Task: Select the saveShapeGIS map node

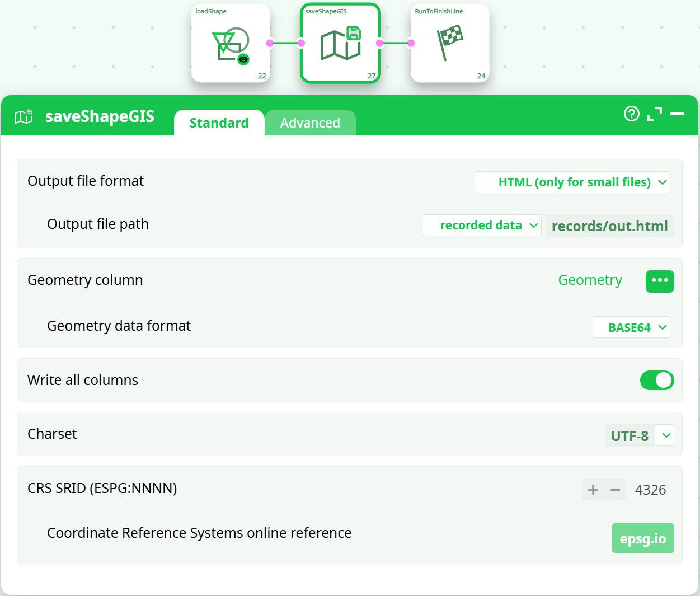Action: click(340, 44)
